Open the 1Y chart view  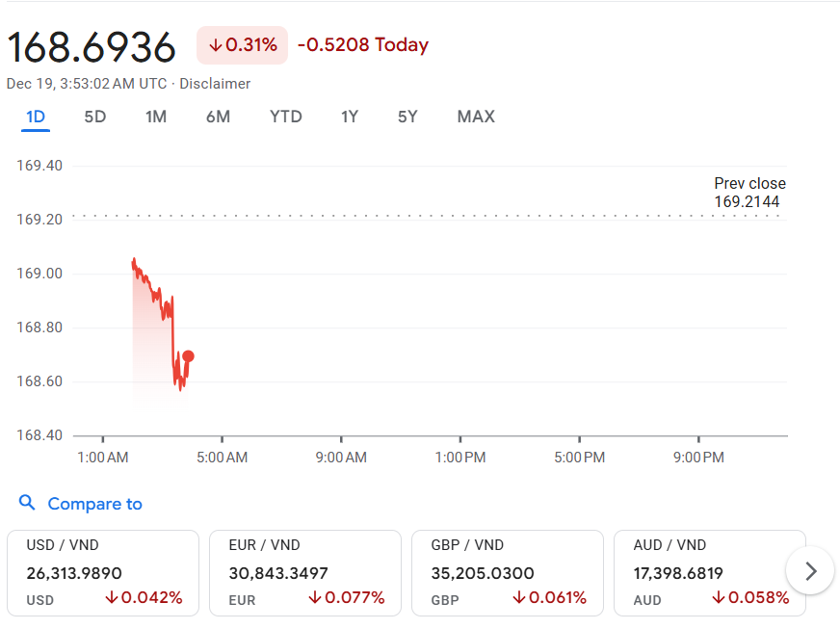[350, 117]
